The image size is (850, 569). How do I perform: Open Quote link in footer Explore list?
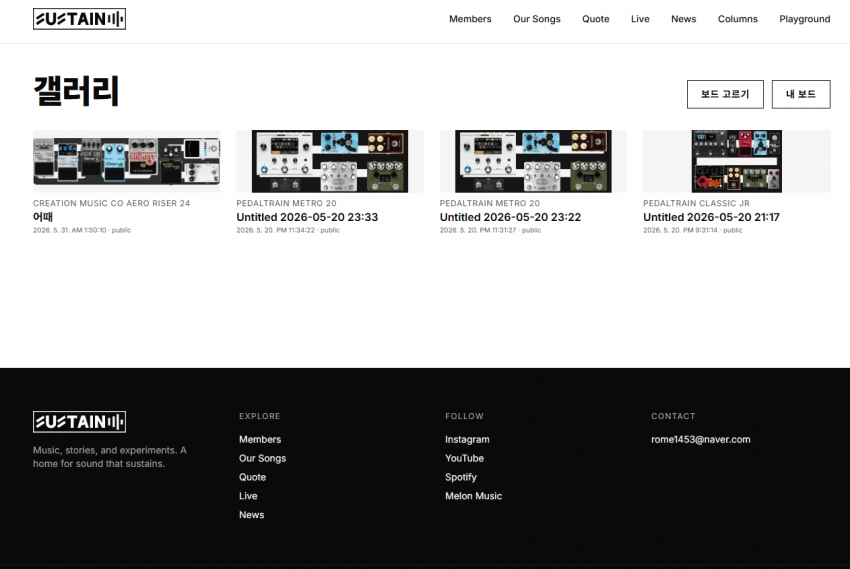click(252, 477)
